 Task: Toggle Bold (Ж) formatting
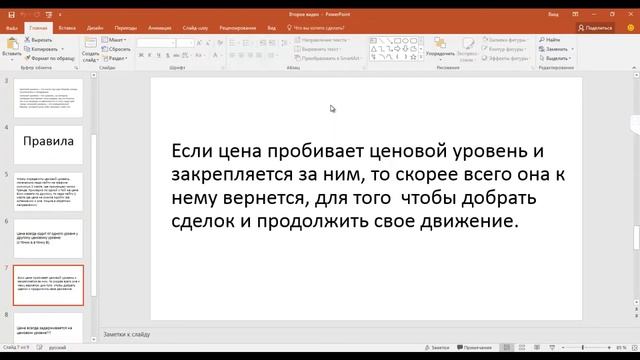click(141, 55)
